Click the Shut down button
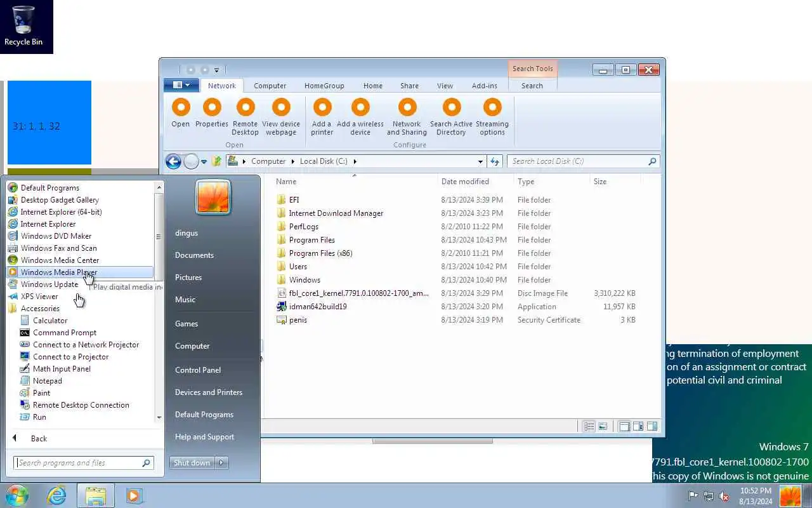 192,463
